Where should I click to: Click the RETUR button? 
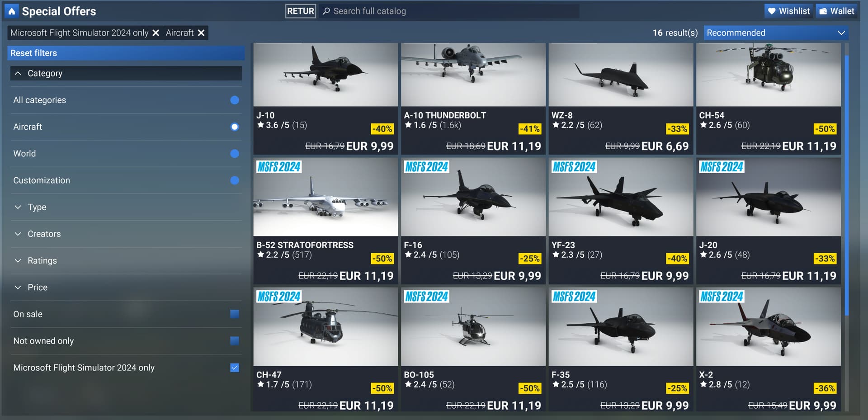(x=301, y=11)
